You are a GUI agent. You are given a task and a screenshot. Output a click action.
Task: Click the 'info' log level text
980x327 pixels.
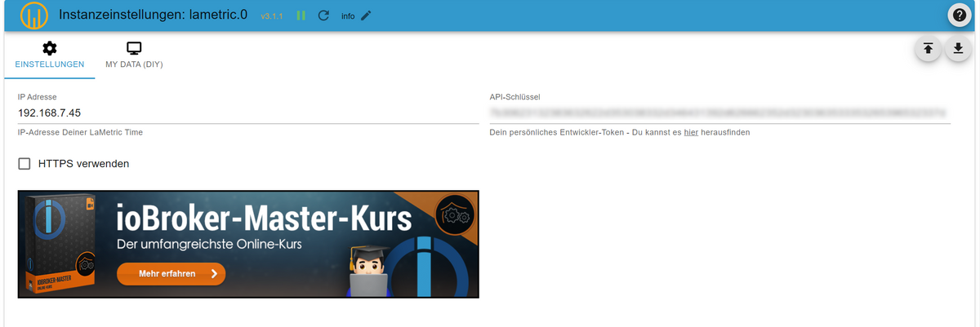(x=348, y=16)
